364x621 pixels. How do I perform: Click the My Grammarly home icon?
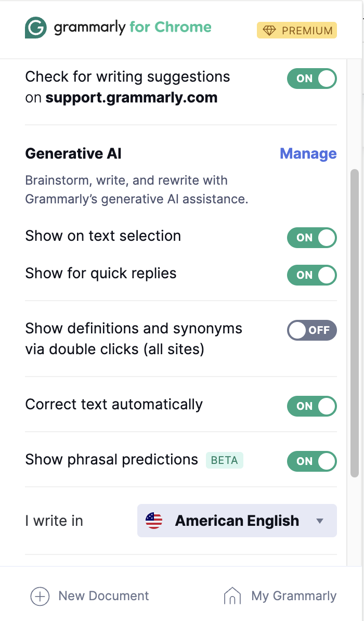232,596
